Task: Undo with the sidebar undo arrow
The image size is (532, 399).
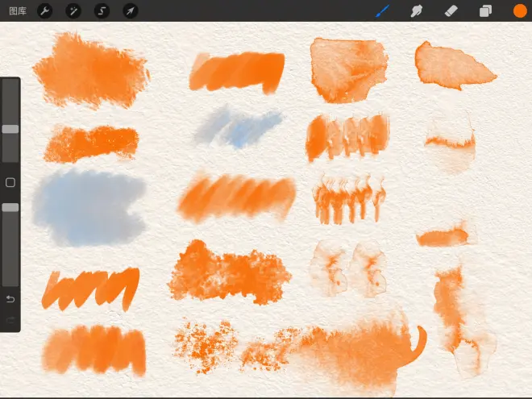Action: [x=10, y=300]
